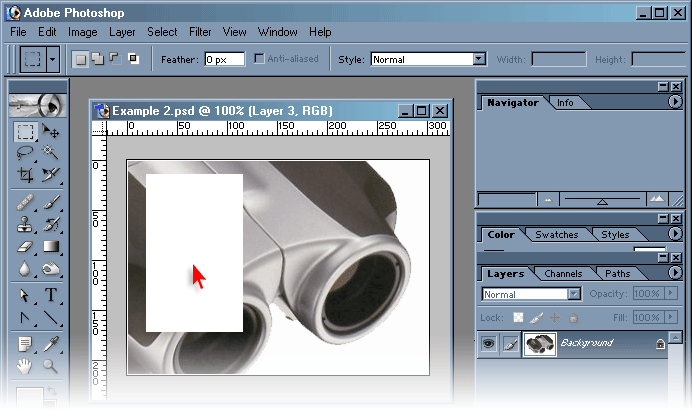Switch to the Info tab
692x410 pixels.
(565, 103)
